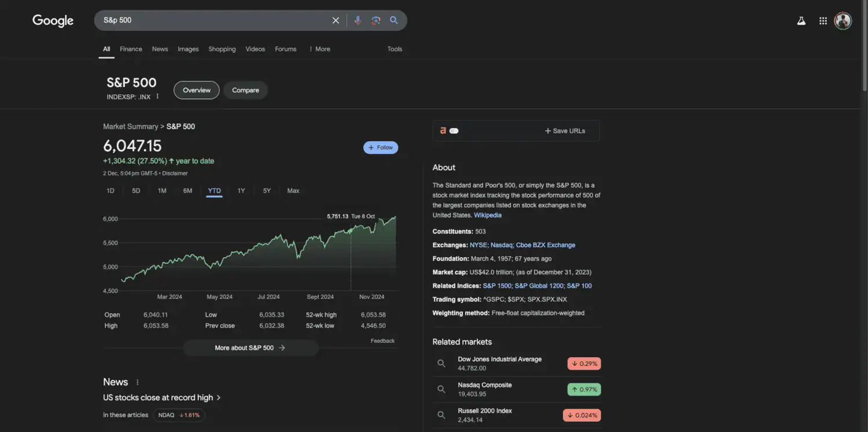
Task: Click the Google logo
Action: click(x=53, y=21)
